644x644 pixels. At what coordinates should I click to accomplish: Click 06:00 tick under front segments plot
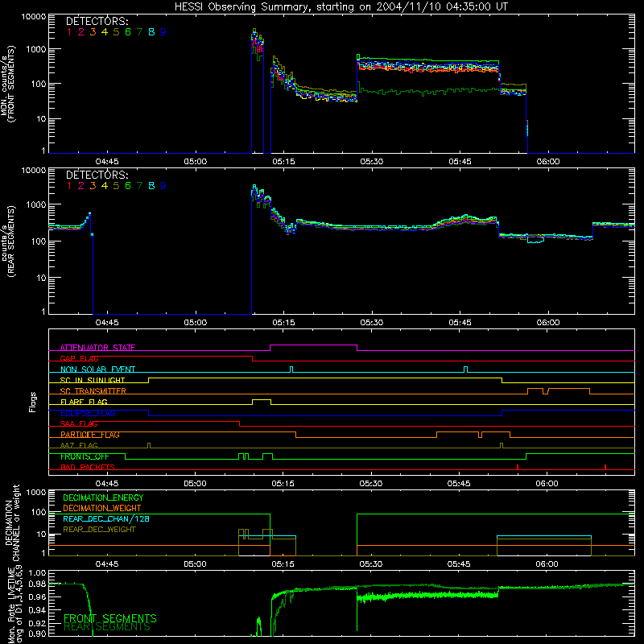tap(548, 162)
